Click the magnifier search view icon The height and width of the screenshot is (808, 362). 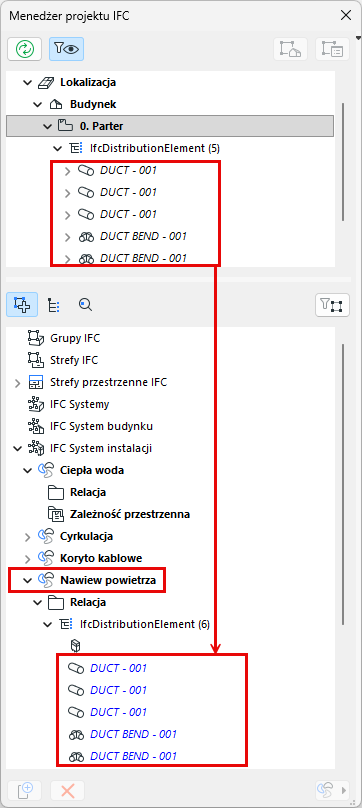[x=85, y=305]
